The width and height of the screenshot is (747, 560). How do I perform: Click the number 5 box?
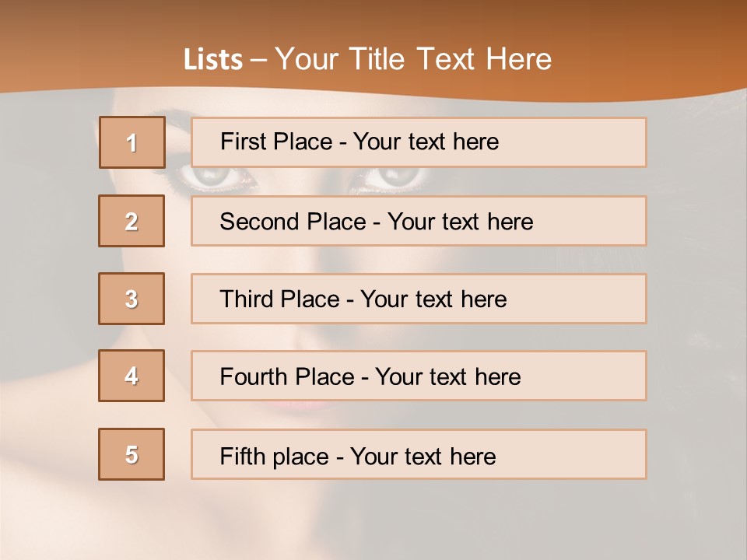(132, 454)
